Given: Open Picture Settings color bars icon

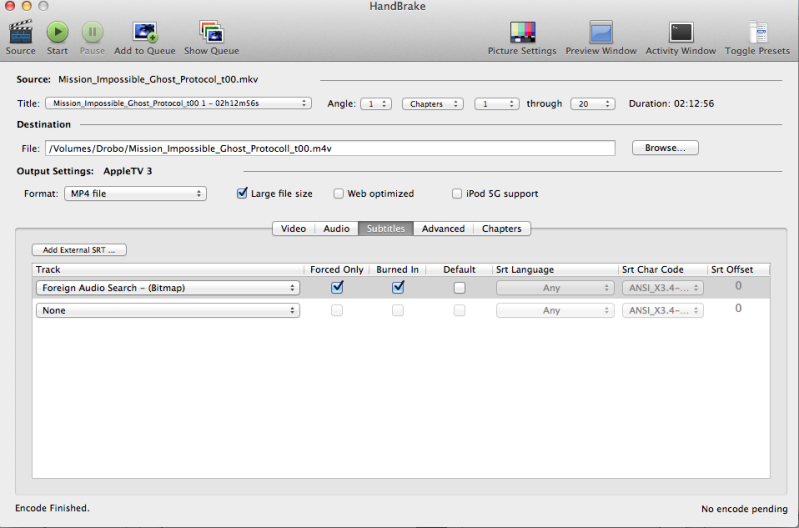Looking at the screenshot, I should pyautogui.click(x=522, y=32).
